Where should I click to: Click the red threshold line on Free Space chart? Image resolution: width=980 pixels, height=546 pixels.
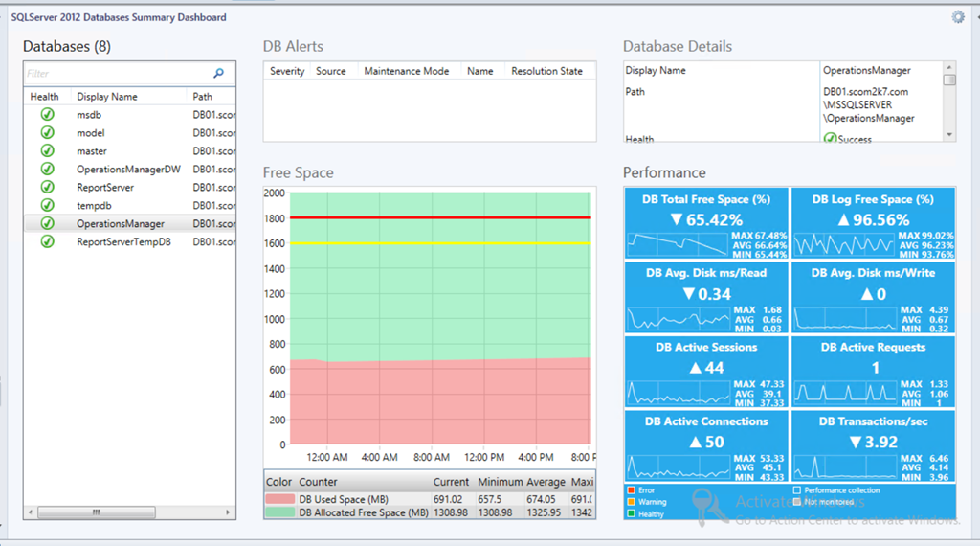click(440, 217)
